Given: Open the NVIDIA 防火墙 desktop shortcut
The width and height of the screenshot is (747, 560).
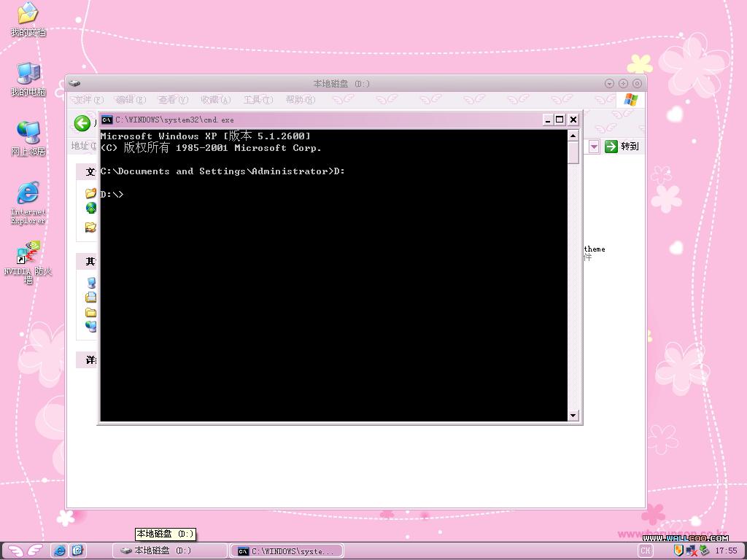Looking at the screenshot, I should pos(28,262).
